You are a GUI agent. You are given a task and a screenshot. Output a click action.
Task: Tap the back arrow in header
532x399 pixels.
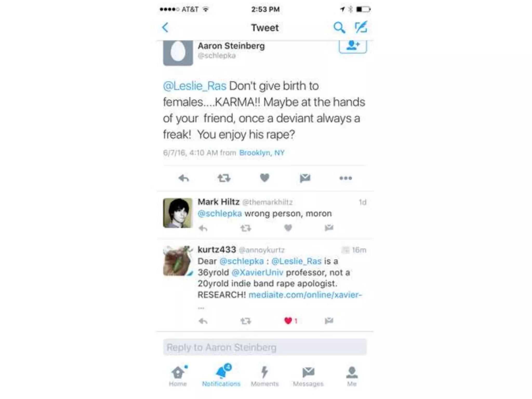165,27
